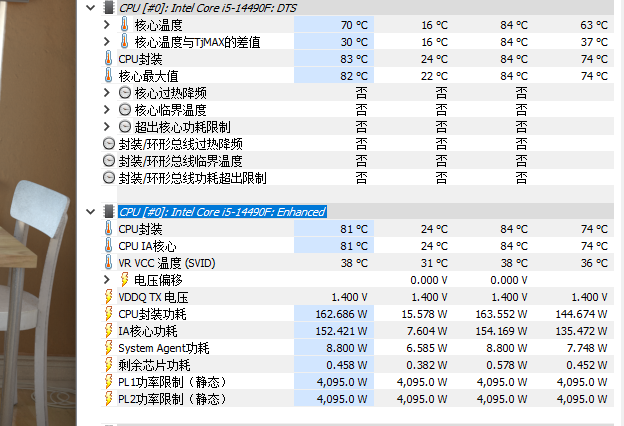This screenshot has width=624, height=426.
Task: Expand the 核心过热降频 entry
Action: click(x=108, y=93)
